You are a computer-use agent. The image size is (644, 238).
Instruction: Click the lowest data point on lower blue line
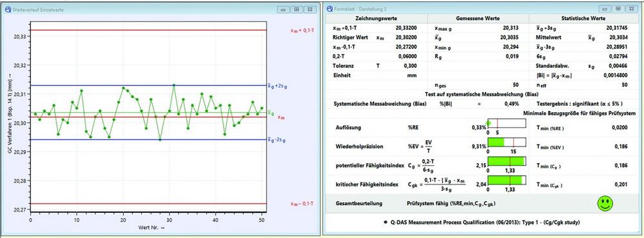coord(160,140)
